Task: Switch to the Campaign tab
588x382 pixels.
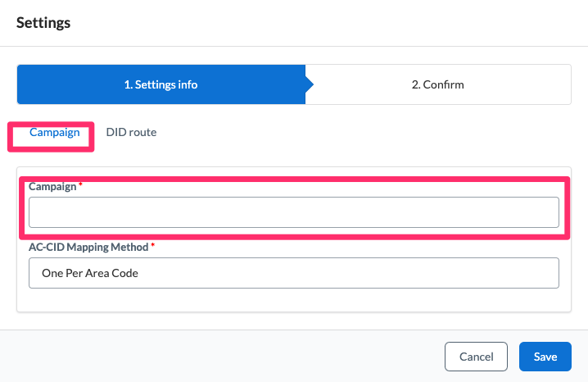Action: tap(54, 133)
